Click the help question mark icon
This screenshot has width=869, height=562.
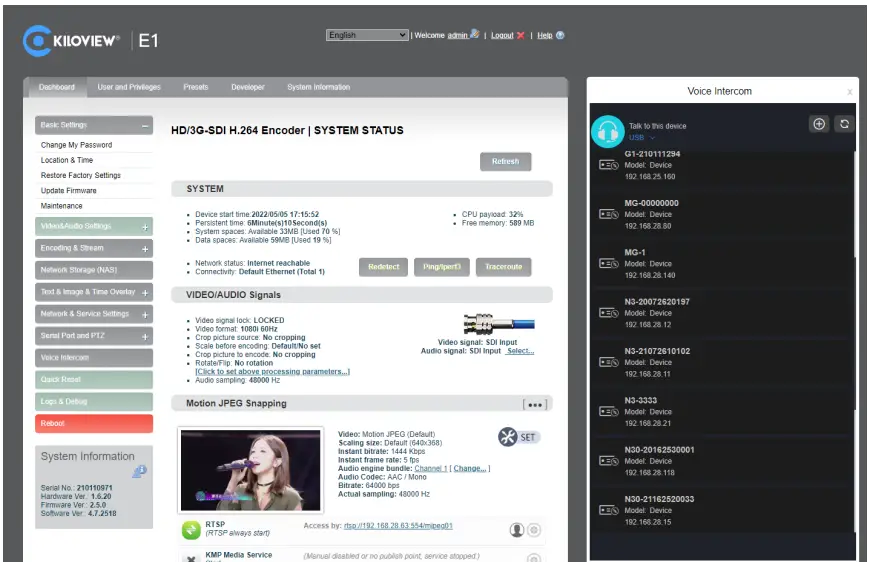[560, 35]
